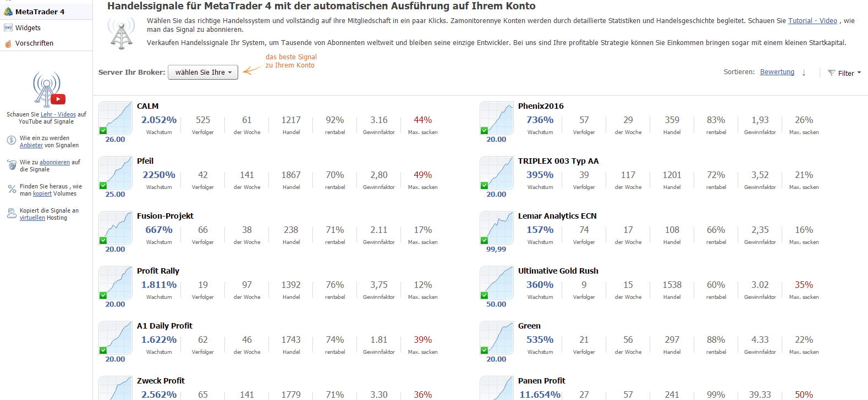
Task: Click the virtual hosting cloud icon
Action: (x=12, y=213)
